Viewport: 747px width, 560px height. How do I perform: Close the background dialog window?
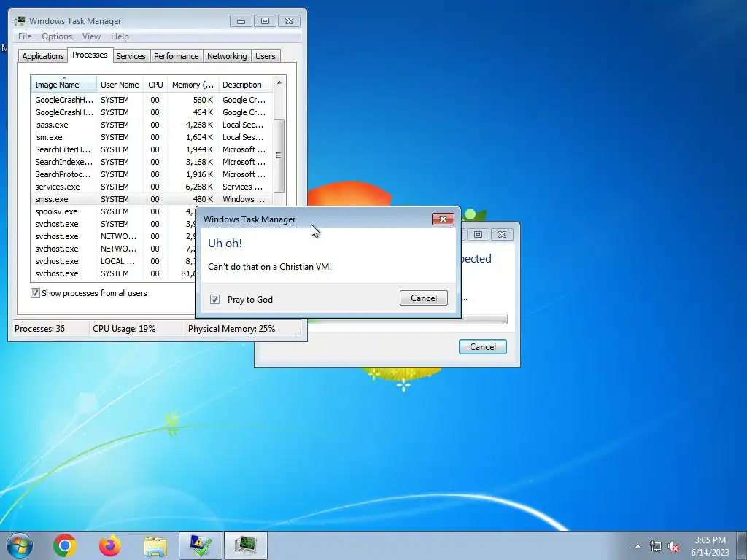502,234
